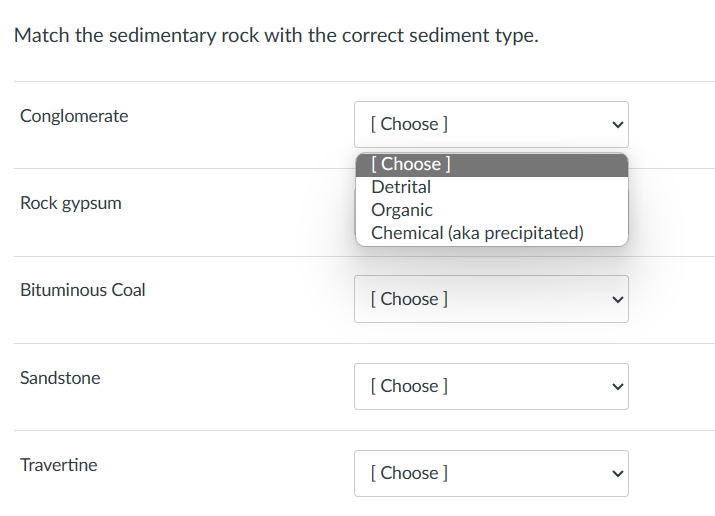Click the Conglomerate rock label
715x516 pixels.
[74, 116]
